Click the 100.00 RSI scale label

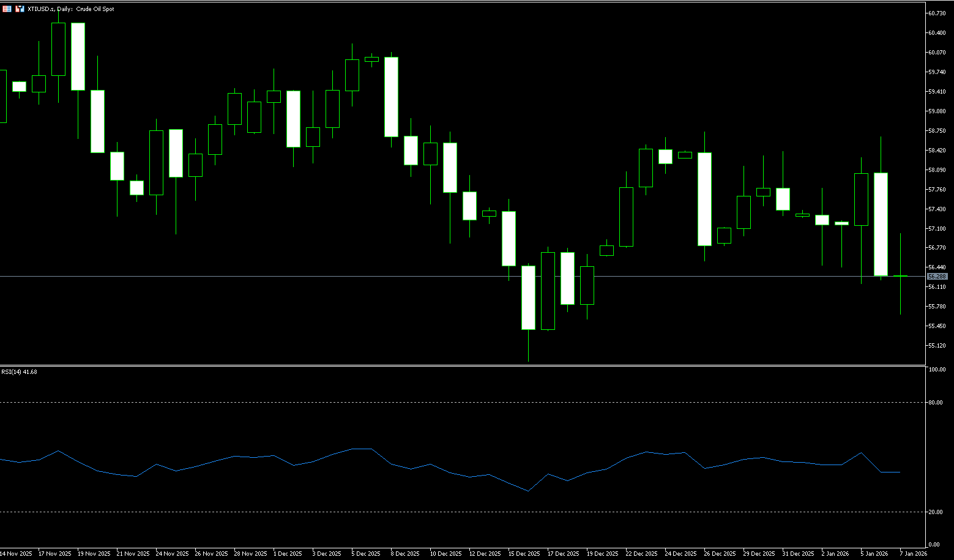(x=936, y=370)
